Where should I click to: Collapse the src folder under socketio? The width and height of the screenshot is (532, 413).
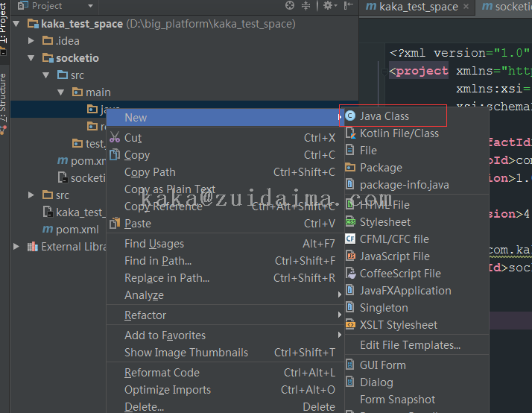[46, 75]
